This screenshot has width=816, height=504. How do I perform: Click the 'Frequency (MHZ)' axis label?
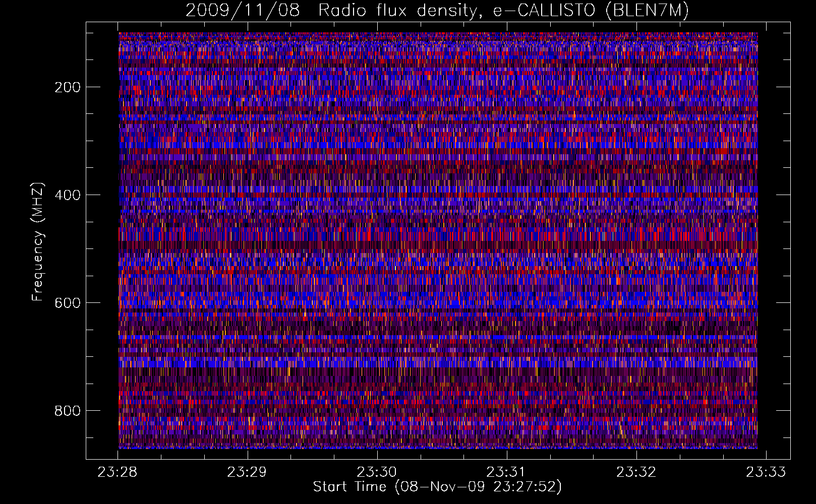[x=38, y=241]
